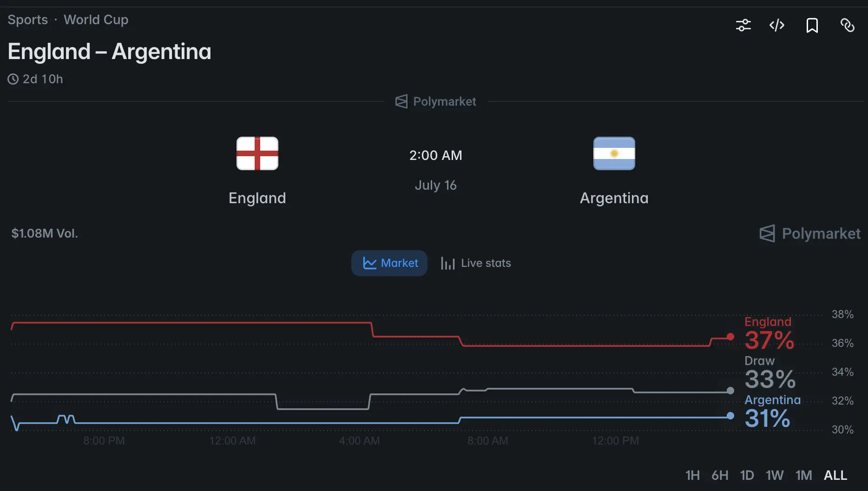Viewport: 868px width, 491px height.
Task: Click the 2:00 AM match time
Action: coord(436,155)
